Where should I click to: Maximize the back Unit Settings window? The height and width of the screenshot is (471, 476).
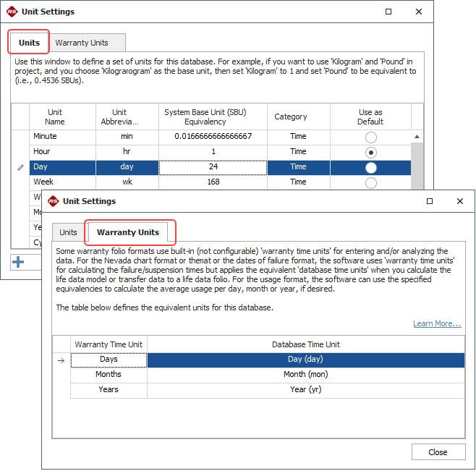click(388, 12)
